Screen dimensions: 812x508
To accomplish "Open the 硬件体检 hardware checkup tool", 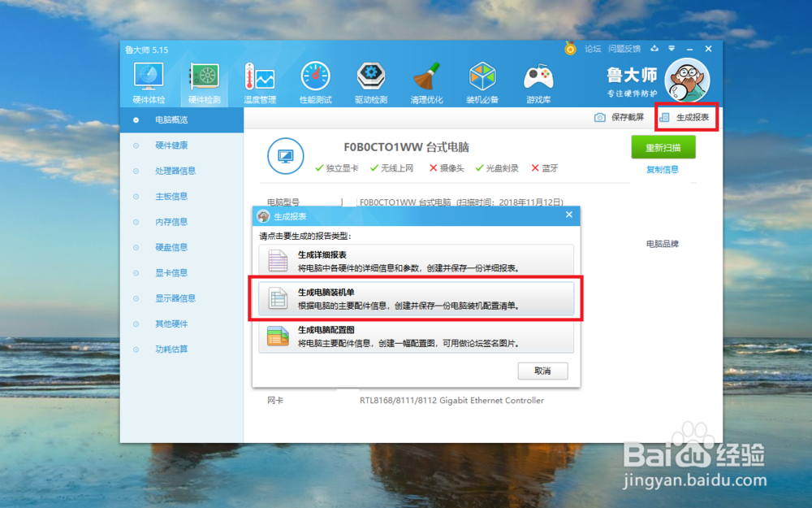I will tap(149, 83).
